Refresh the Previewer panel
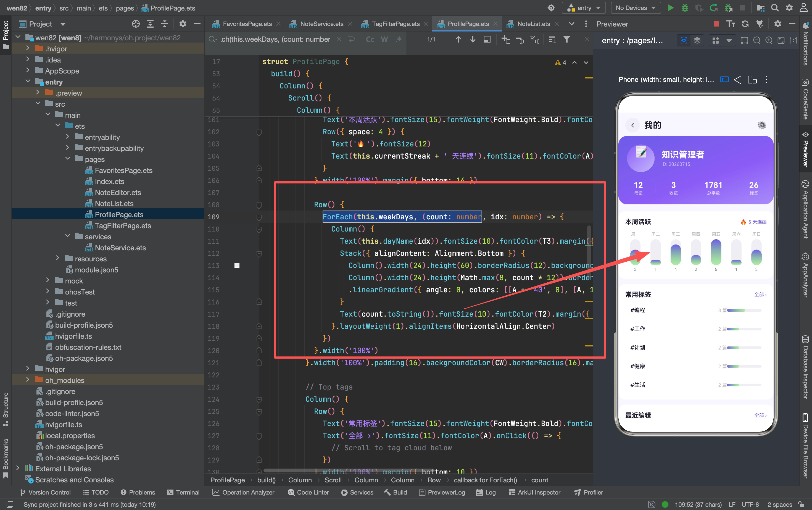Viewport: 812px width, 510px height. point(745,24)
